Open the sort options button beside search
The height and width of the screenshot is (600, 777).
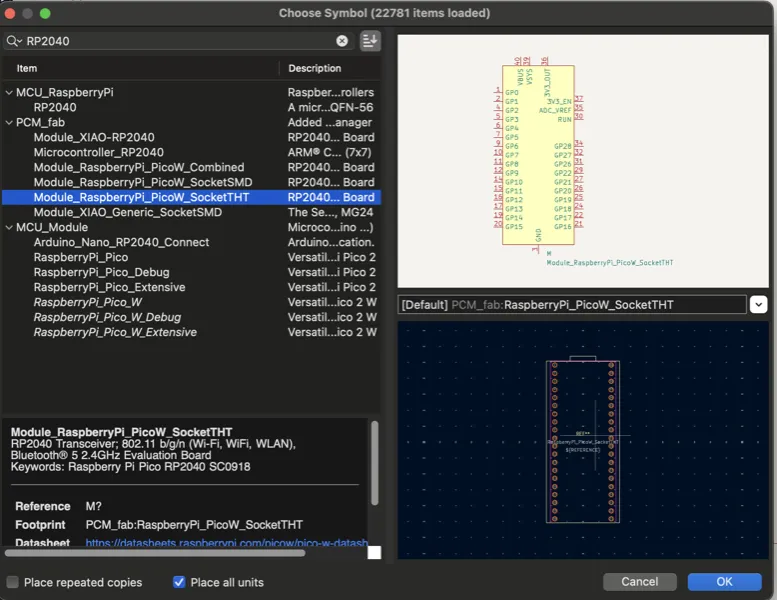coord(370,41)
